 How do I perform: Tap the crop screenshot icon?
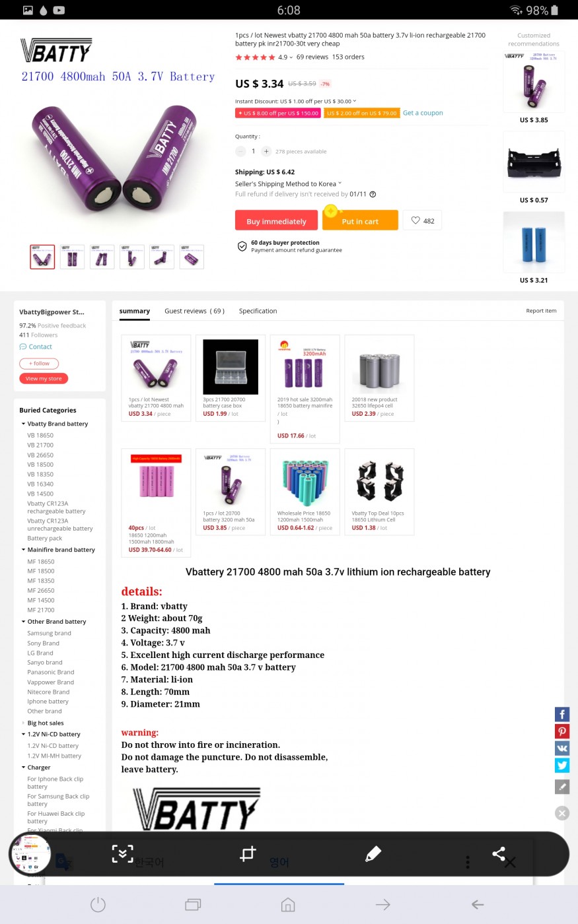(248, 853)
